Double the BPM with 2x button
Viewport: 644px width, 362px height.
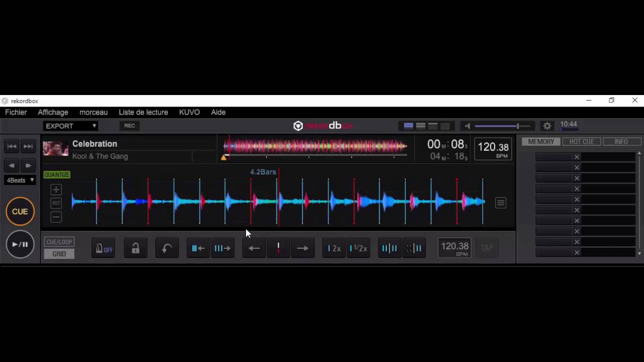pos(334,248)
